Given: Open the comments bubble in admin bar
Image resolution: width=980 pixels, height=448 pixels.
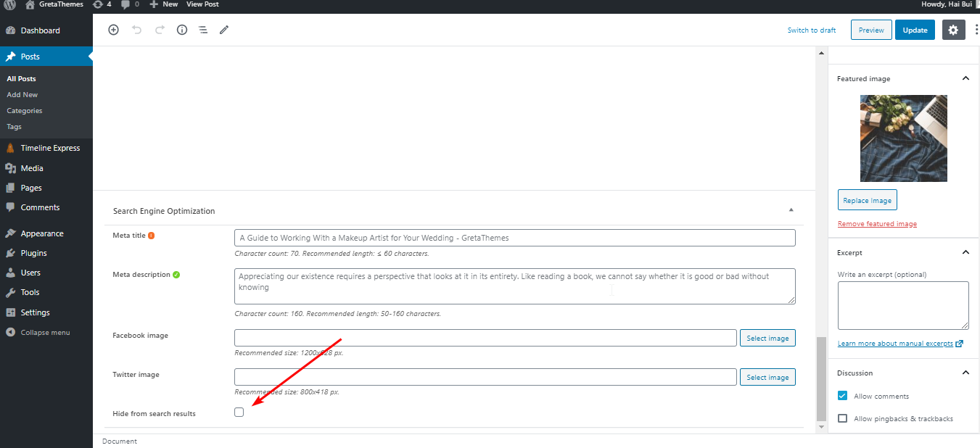Looking at the screenshot, I should tap(131, 4).
